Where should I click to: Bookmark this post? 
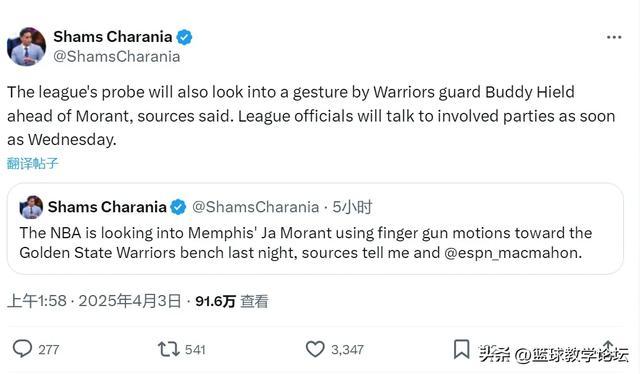point(461,349)
